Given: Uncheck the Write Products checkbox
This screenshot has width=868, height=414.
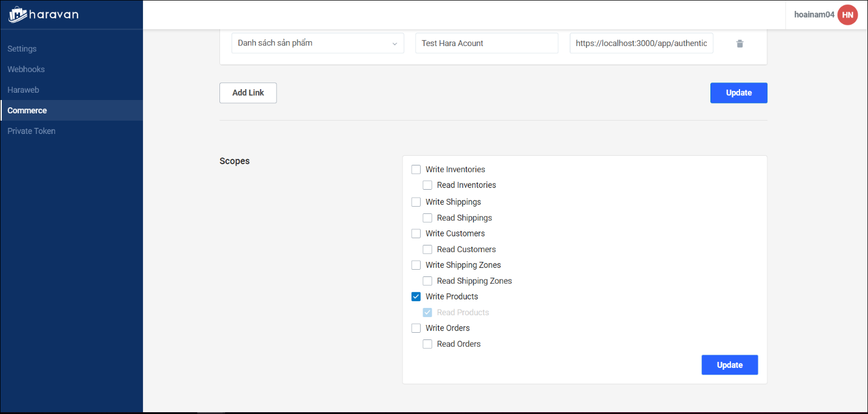Looking at the screenshot, I should [416, 296].
